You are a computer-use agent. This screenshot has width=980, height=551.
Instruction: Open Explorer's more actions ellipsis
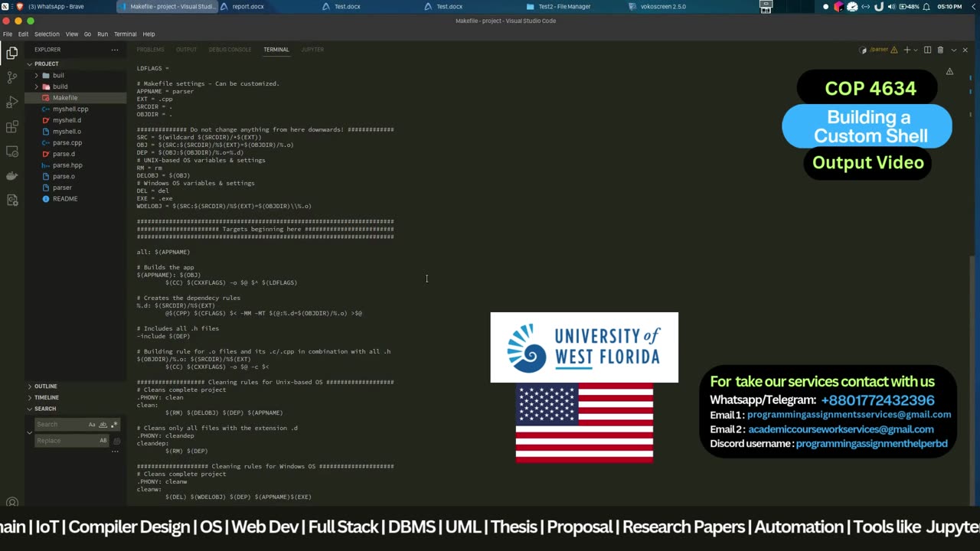pos(115,50)
